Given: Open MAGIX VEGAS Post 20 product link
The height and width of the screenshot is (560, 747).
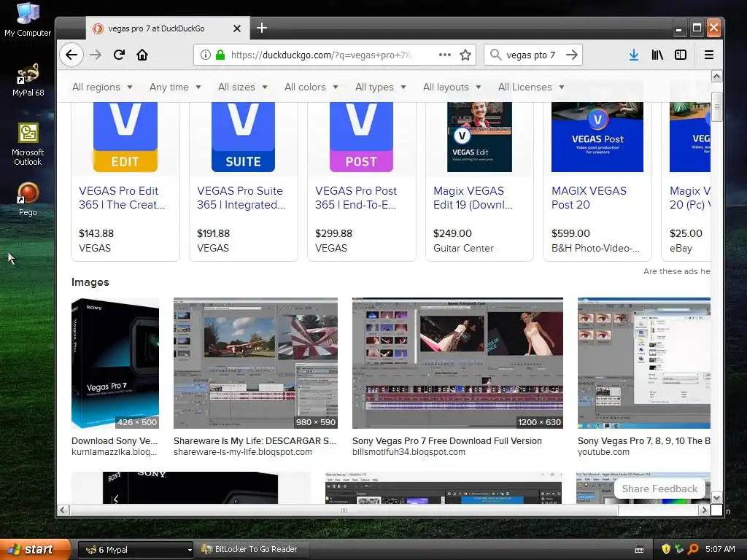Looking at the screenshot, I should [589, 198].
